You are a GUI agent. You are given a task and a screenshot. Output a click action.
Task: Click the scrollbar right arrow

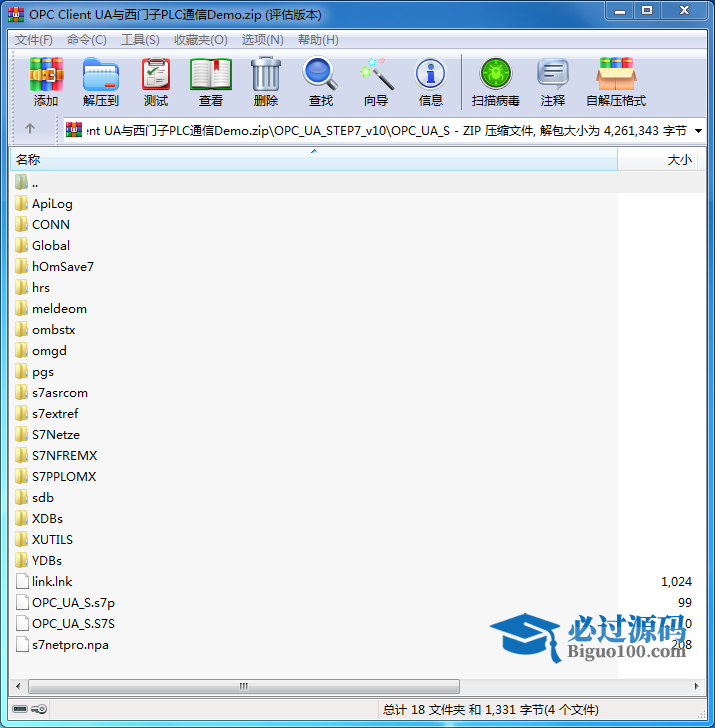coord(696,686)
